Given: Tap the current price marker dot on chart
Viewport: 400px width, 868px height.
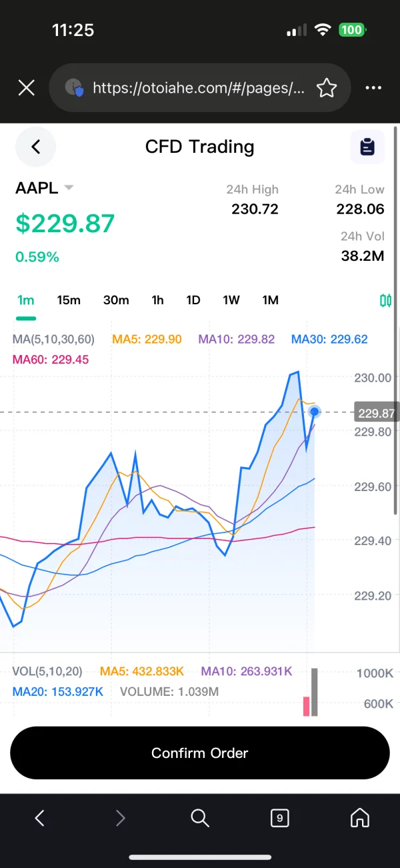Looking at the screenshot, I should (315, 412).
